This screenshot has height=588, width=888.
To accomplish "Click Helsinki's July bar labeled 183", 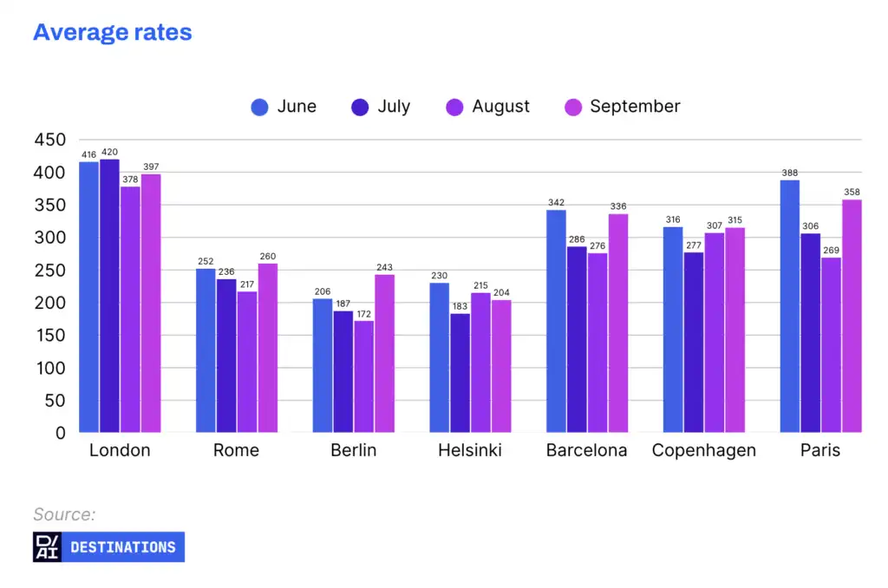I will (x=460, y=373).
